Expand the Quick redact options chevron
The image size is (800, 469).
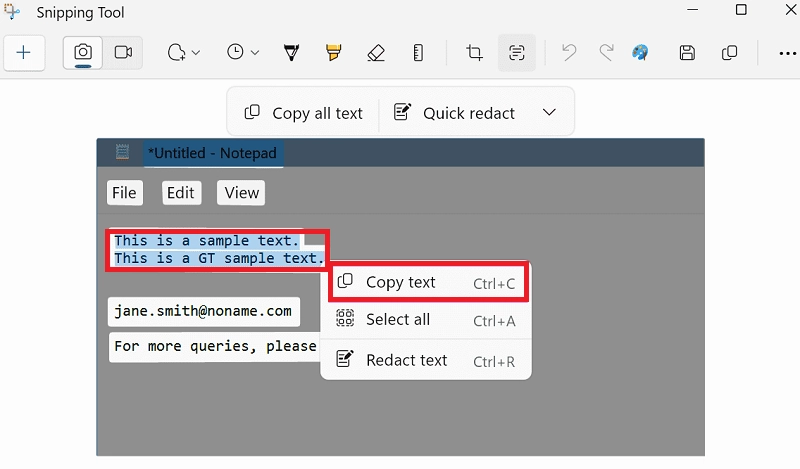tap(549, 112)
